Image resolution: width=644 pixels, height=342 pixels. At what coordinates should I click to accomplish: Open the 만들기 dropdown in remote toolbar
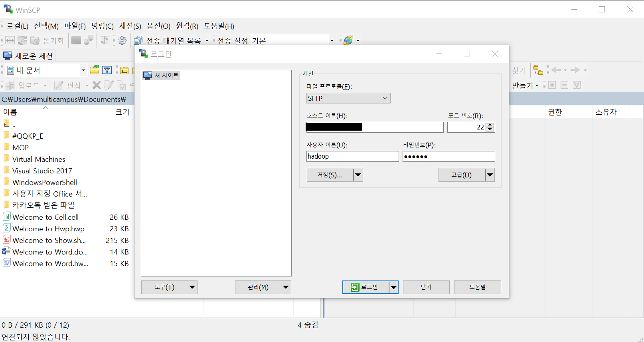tap(525, 85)
